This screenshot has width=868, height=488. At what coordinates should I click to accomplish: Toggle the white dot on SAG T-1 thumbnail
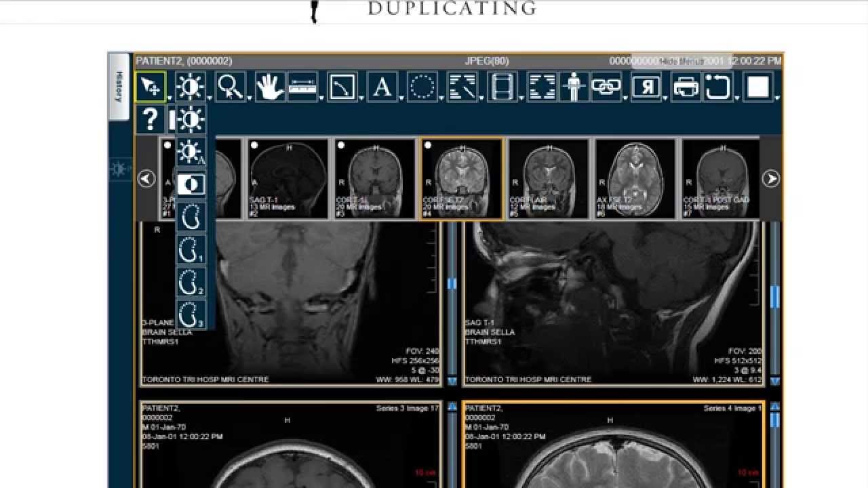point(254,145)
